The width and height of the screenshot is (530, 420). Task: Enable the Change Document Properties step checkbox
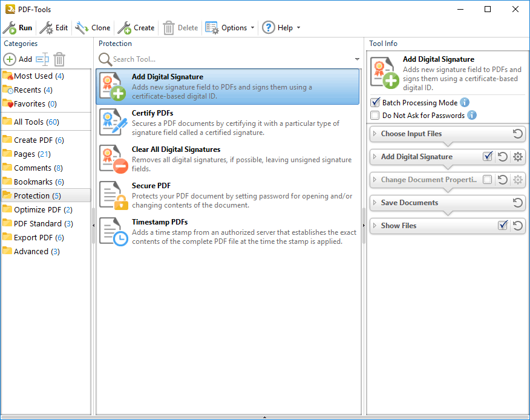[488, 180]
